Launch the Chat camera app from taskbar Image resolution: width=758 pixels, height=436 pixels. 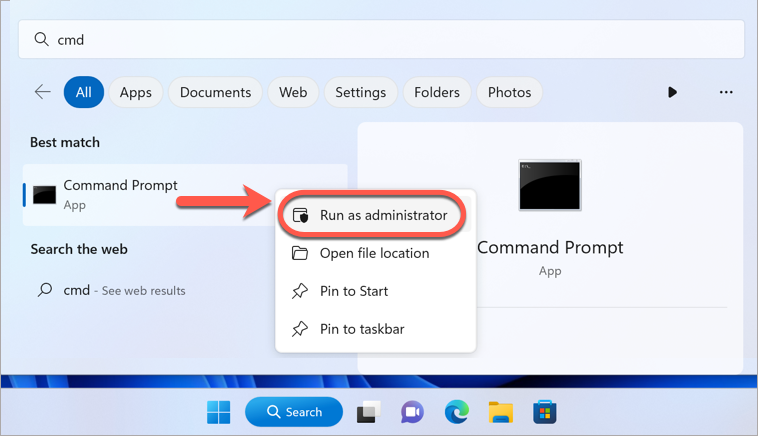click(x=412, y=412)
